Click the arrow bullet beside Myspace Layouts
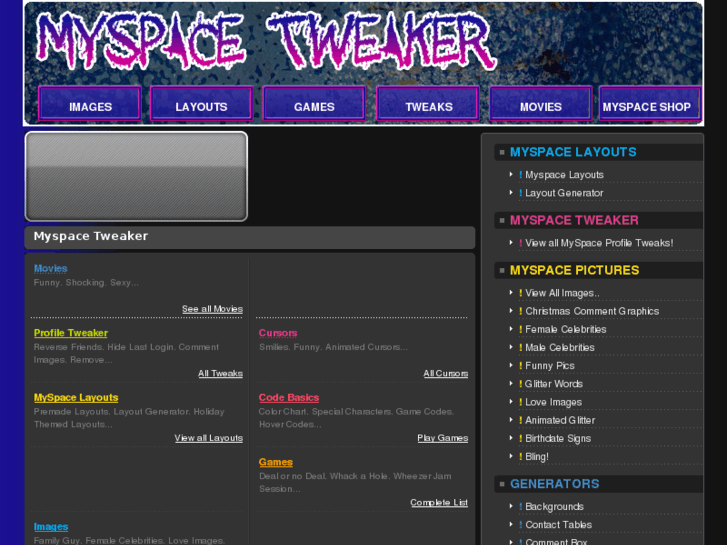The height and width of the screenshot is (545, 727). (511, 174)
